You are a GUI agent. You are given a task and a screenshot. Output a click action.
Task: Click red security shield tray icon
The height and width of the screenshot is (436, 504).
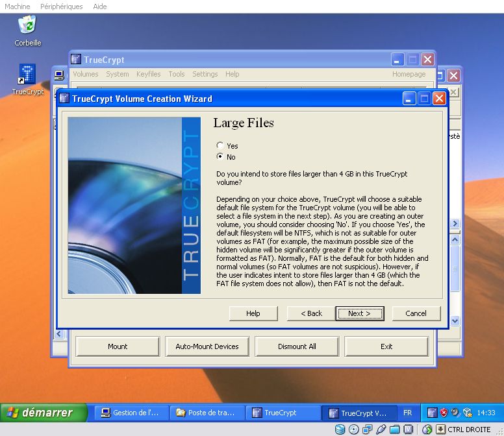[444, 413]
